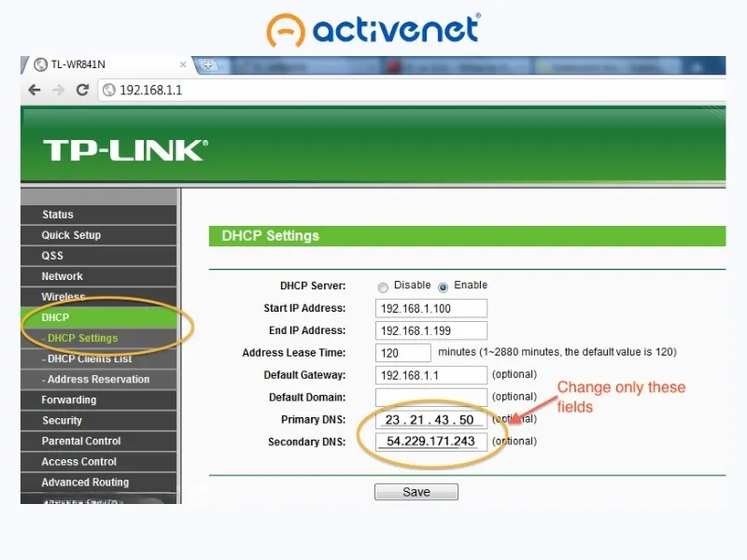
Task: Select Enable for DHCP Server
Action: 443,287
